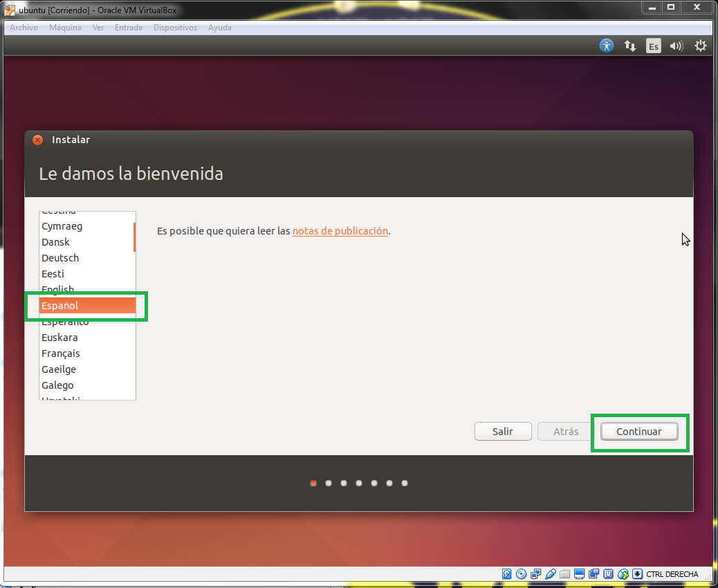The height and width of the screenshot is (588, 718).
Task: Click the keyboard capture arrow status icon
Action: coord(637,573)
